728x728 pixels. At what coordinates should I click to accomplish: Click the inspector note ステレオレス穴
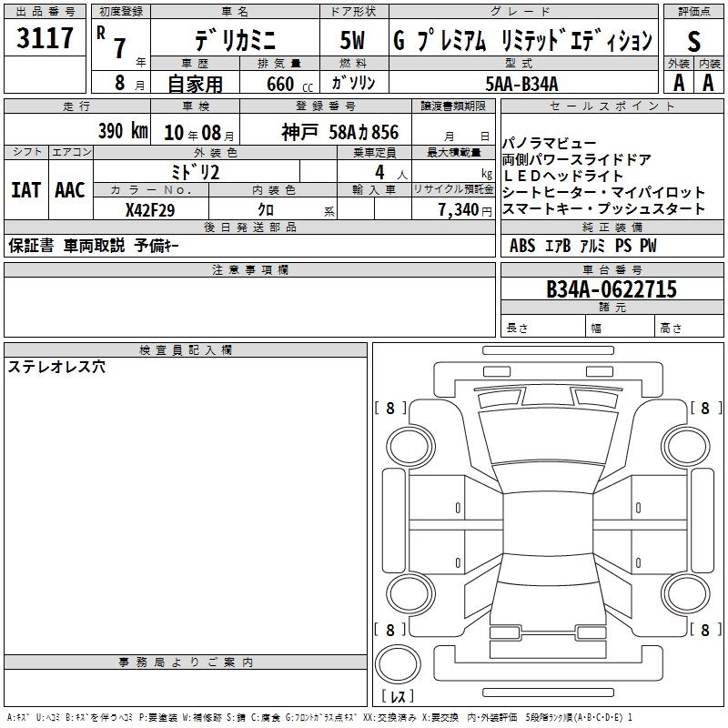pyautogui.click(x=56, y=368)
